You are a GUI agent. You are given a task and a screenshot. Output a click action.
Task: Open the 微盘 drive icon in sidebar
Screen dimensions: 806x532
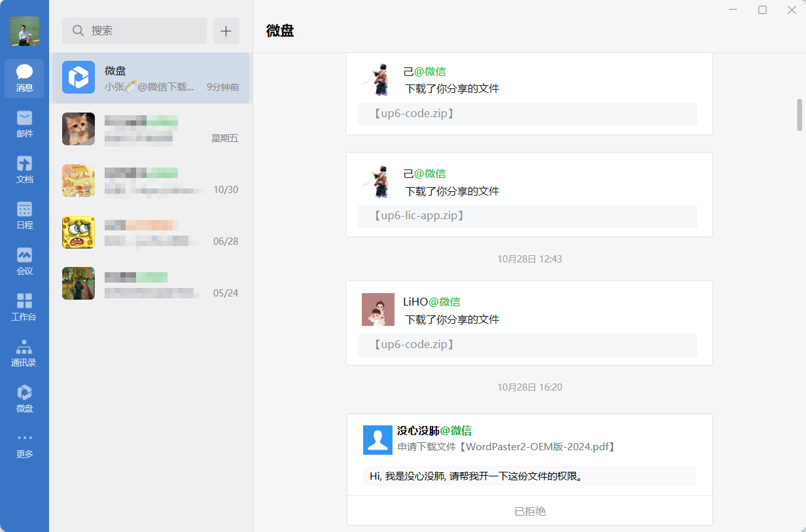(x=24, y=399)
